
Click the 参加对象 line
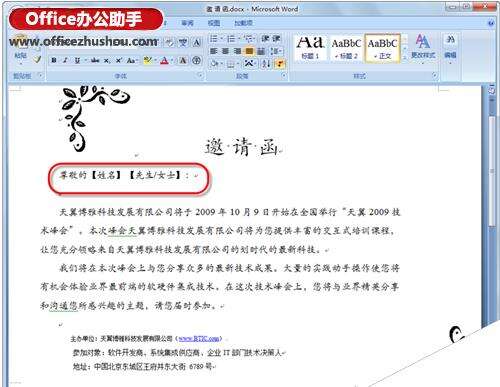click(177, 352)
